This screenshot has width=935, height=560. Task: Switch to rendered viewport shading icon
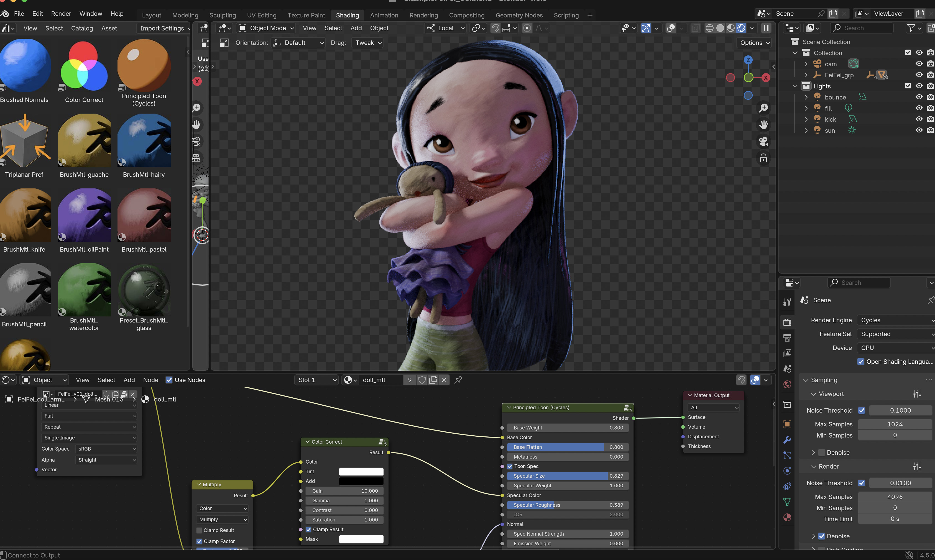pos(741,28)
